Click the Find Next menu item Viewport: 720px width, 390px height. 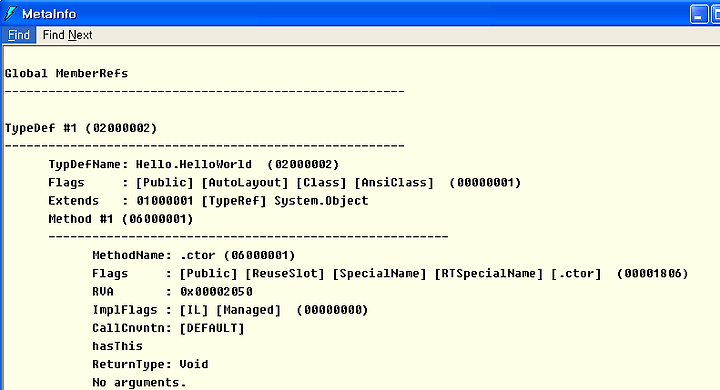coord(68,35)
